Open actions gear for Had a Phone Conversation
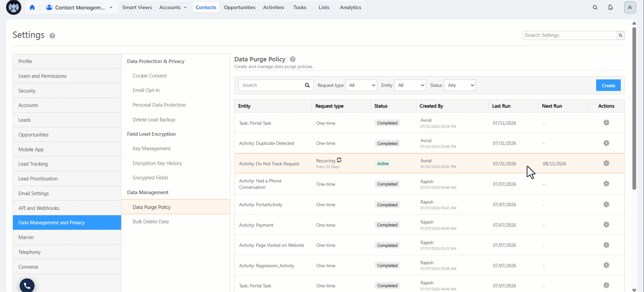644x292 pixels. (606, 184)
